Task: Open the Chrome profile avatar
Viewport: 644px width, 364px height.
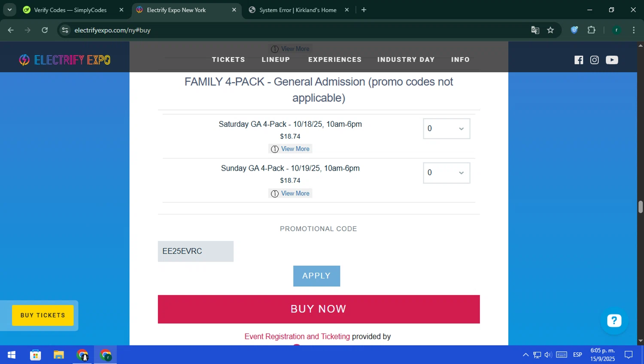Action: [x=617, y=30]
